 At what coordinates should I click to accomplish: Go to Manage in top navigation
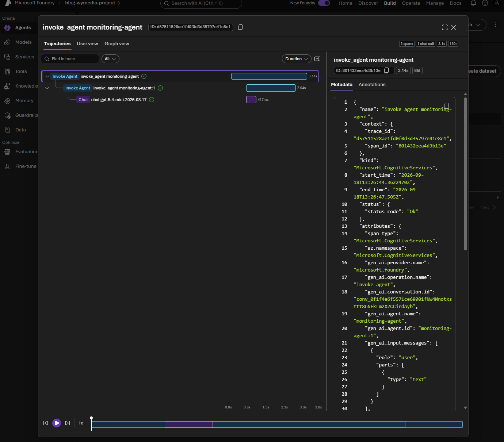point(435,3)
